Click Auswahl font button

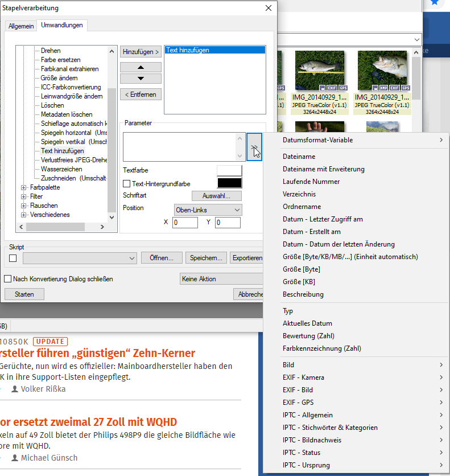(x=217, y=196)
